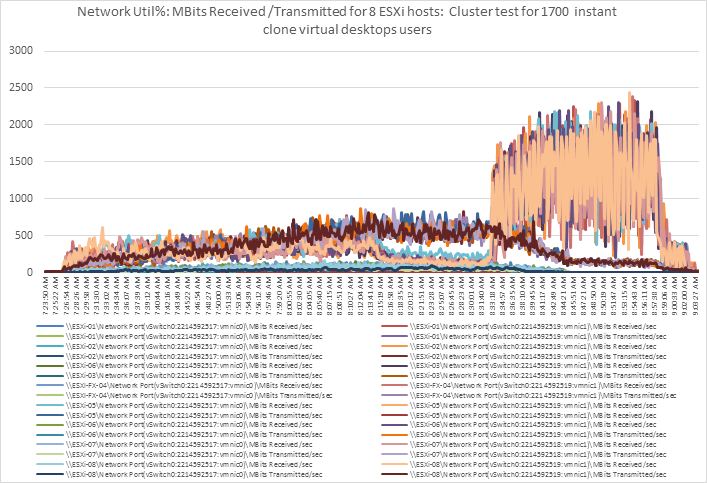Image resolution: width=707 pixels, height=483 pixels.
Task: Select legend entry ESXi-05 vmnic0 MBits Transmitted/sec
Action: pos(179,415)
